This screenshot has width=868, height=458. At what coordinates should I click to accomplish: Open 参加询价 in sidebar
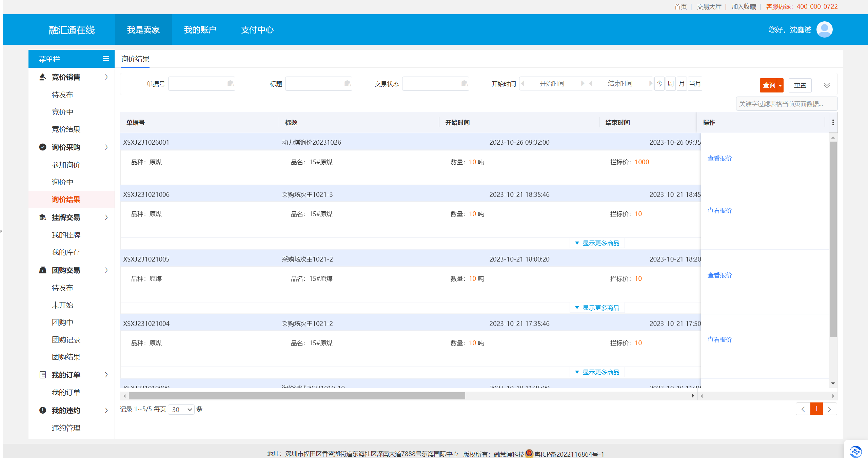point(66,165)
